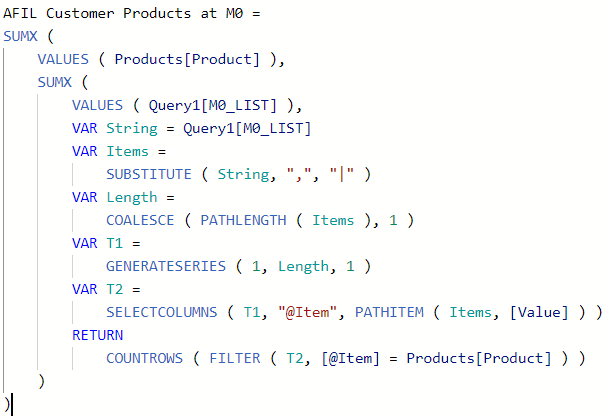
Task: Click the [Value] column reference
Action: click(540, 313)
